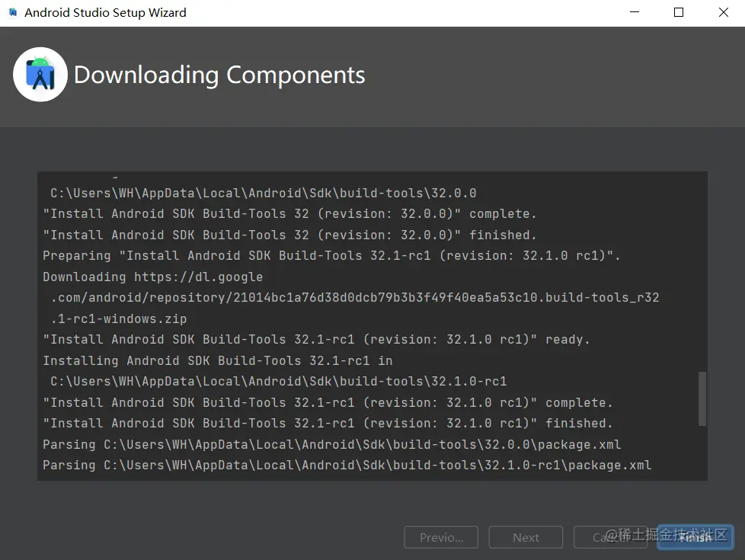Click the Previous button
The width and height of the screenshot is (745, 560).
[x=441, y=537]
